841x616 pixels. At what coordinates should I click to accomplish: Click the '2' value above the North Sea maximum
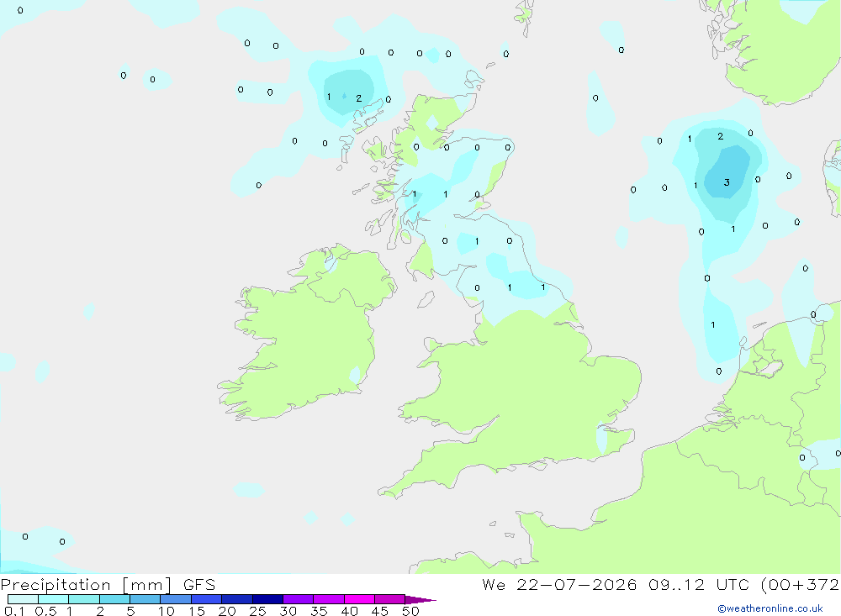pyautogui.click(x=721, y=137)
